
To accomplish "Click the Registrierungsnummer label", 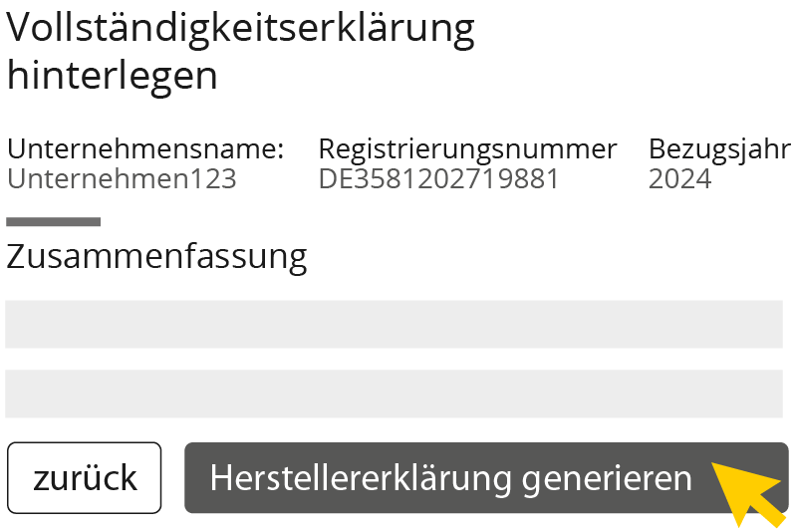I will click(467, 149).
